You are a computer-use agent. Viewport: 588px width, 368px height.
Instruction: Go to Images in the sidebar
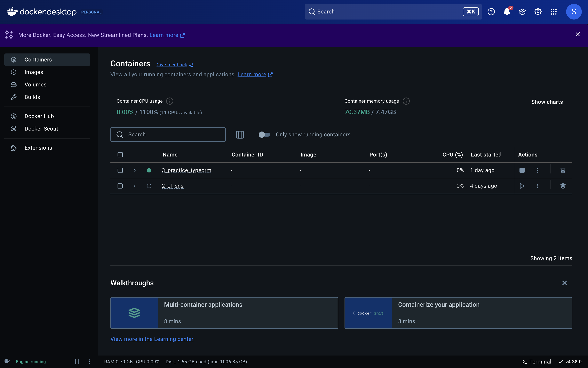tap(34, 72)
